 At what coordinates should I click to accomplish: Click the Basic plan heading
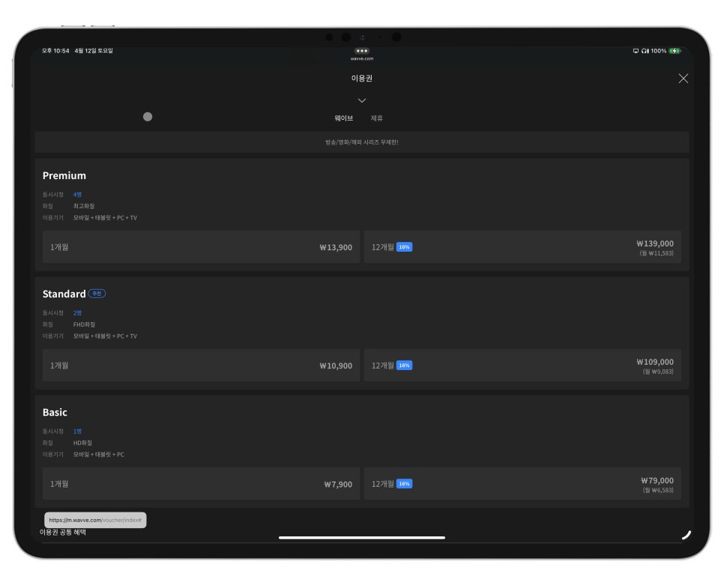[55, 412]
